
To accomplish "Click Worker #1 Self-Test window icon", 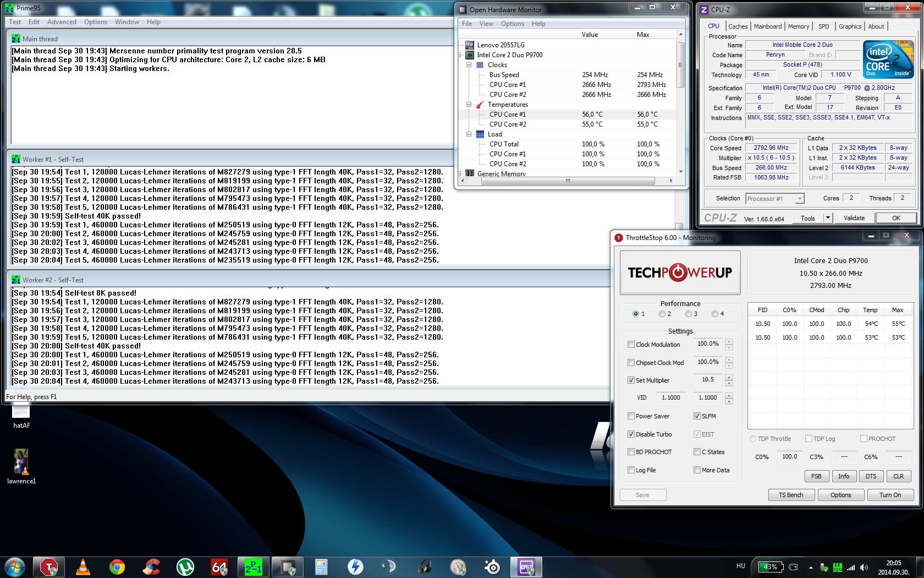I will 16,159.
